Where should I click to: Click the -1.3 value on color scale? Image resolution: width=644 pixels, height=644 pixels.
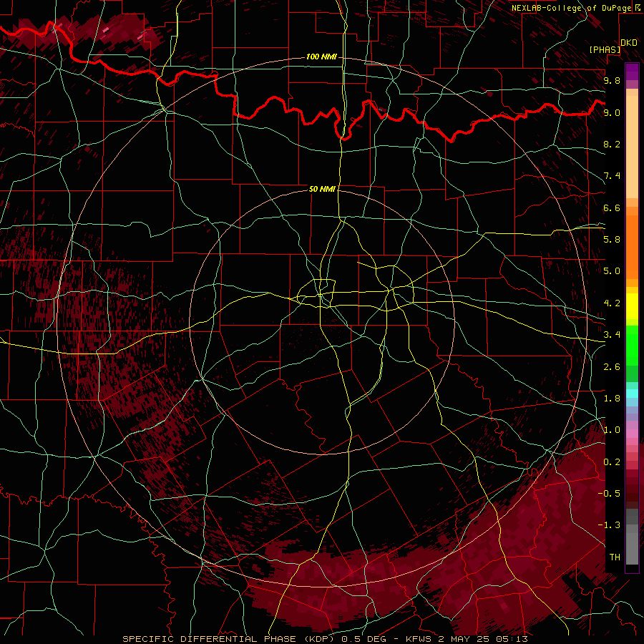tap(609, 525)
